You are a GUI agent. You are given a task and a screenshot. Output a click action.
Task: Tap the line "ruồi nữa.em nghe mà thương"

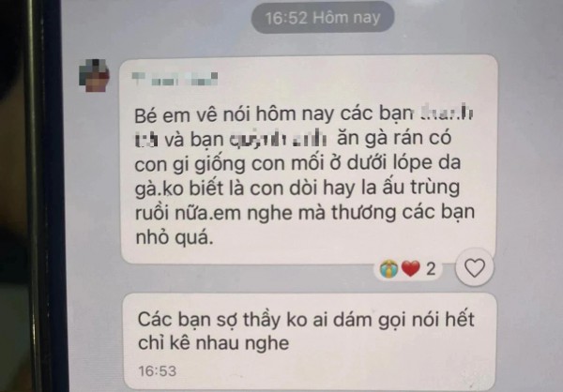click(266, 213)
